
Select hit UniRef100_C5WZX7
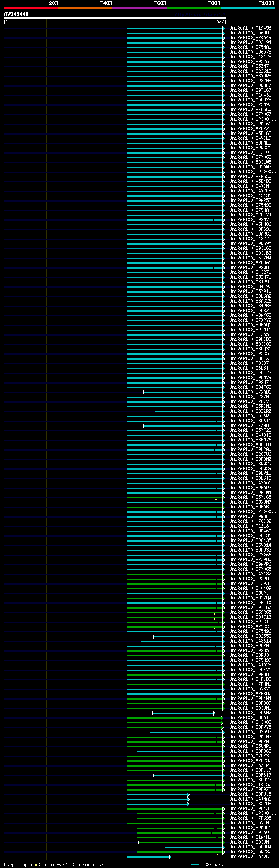(x=250, y=851)
